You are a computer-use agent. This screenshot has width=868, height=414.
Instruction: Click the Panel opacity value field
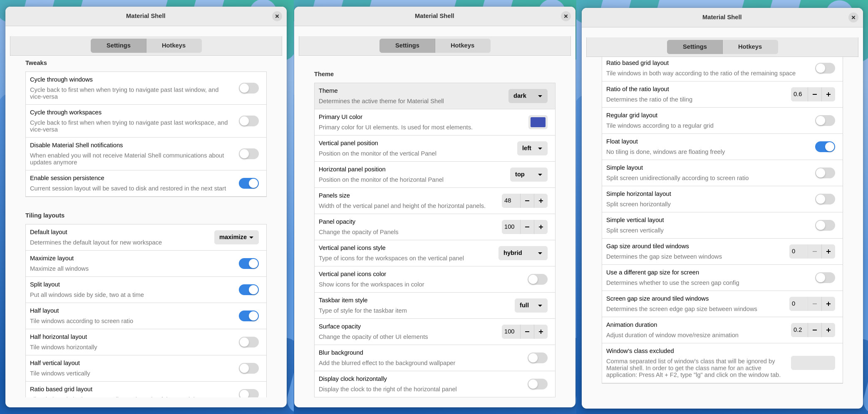pos(511,227)
